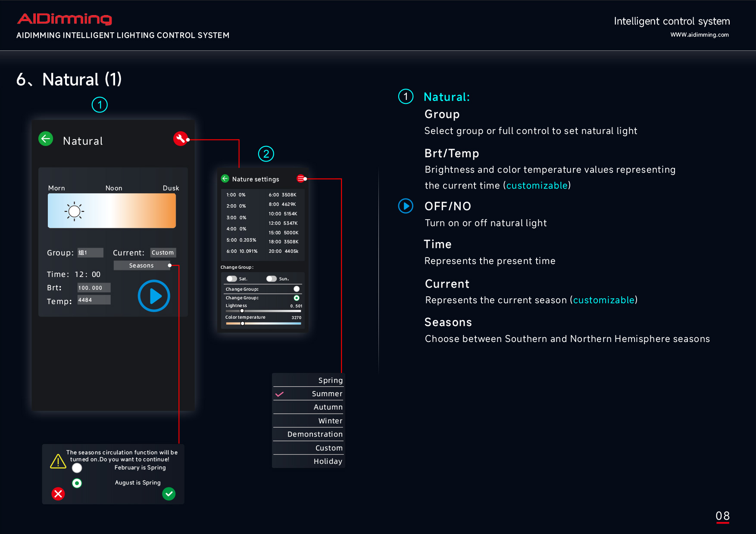Open settings via the red wrench icon
756x534 pixels.
click(180, 139)
